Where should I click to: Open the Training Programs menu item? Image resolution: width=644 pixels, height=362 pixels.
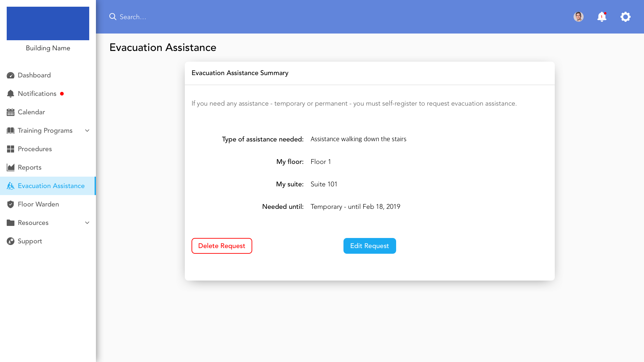(45, 131)
